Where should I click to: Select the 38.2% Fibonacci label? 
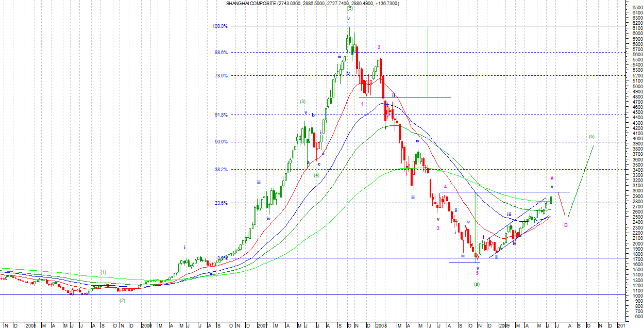[221, 169]
